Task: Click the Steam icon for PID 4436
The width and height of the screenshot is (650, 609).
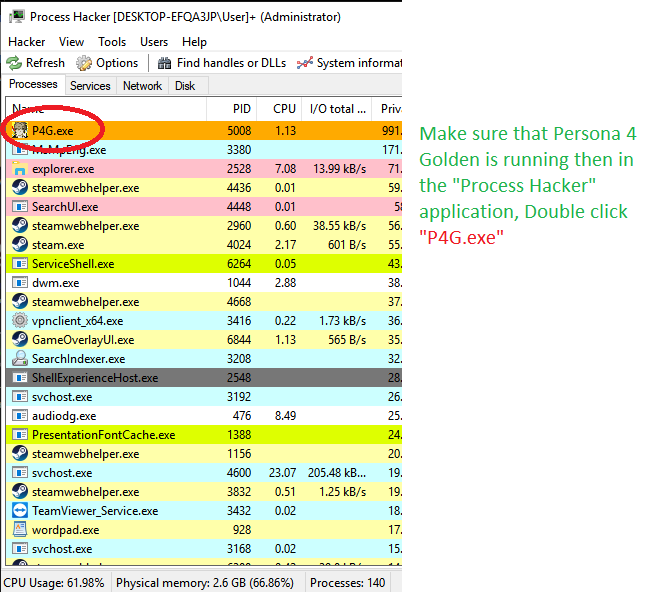Action: point(19,187)
